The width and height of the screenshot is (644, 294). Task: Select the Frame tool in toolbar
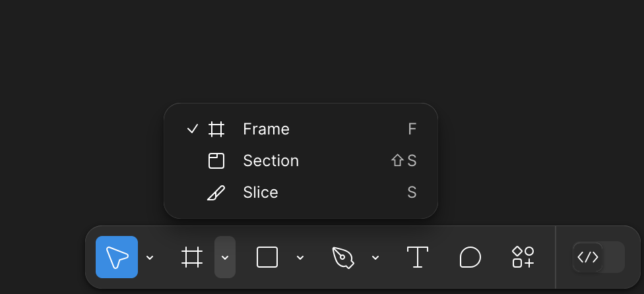click(192, 257)
